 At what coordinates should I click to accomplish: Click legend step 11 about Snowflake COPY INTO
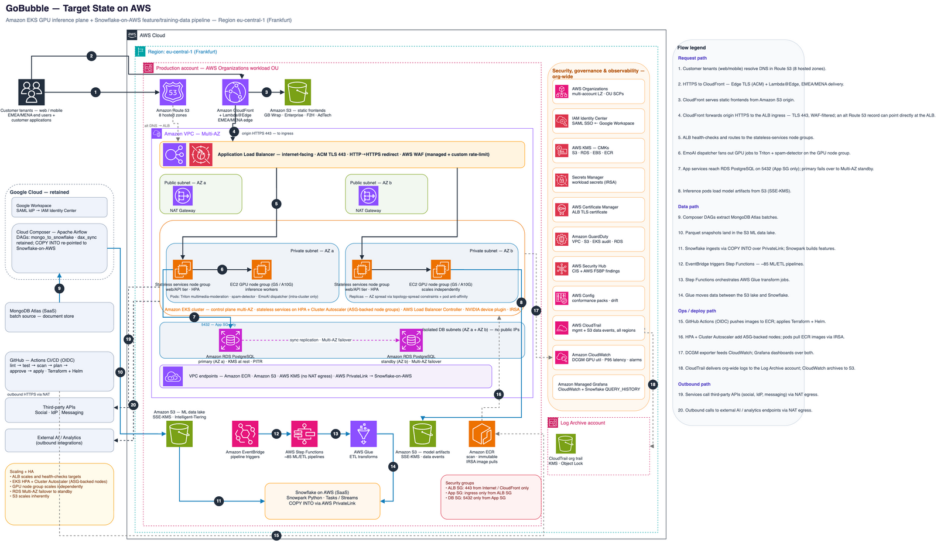tap(757, 249)
